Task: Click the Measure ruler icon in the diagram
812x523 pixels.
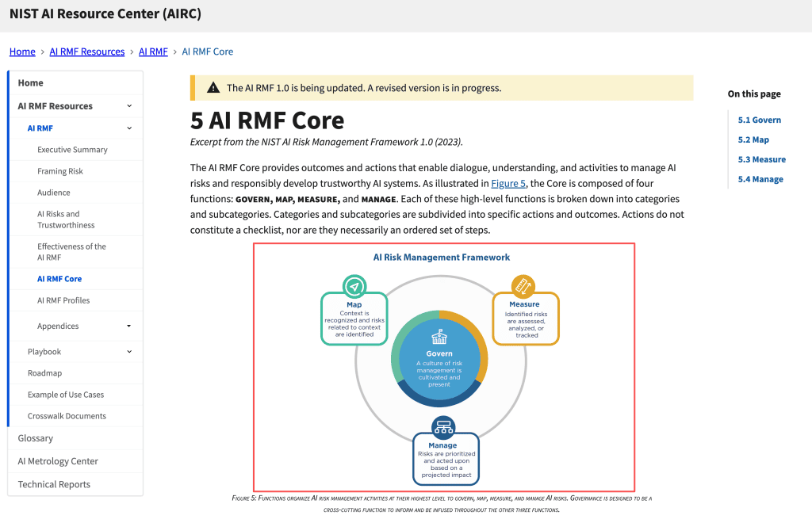Action: (523, 286)
